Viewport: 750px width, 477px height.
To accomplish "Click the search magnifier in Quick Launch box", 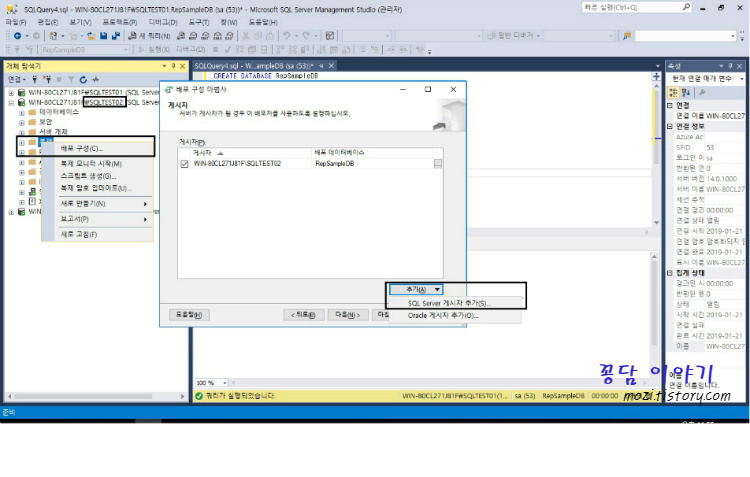I will 686,7.
